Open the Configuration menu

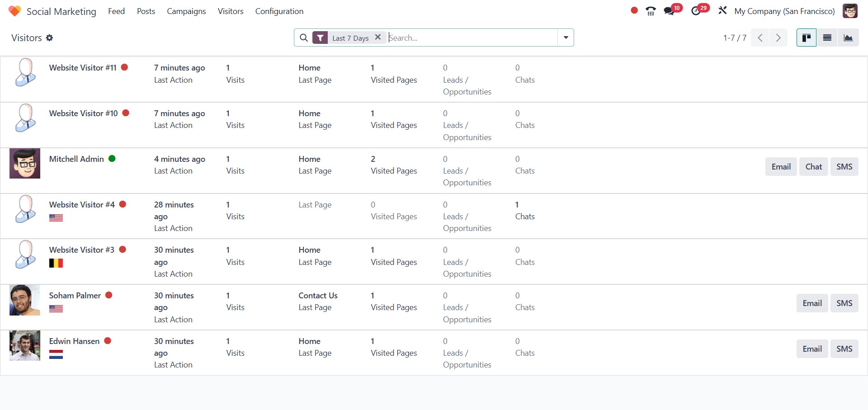(x=279, y=11)
